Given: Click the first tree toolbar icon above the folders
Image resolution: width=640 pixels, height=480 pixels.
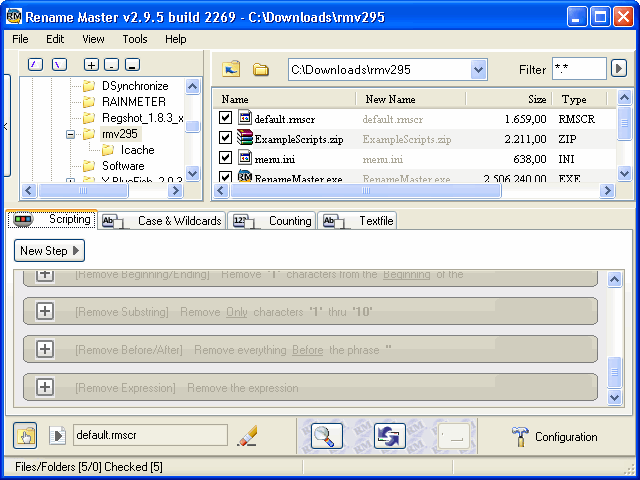Looking at the screenshot, I should click(36, 64).
